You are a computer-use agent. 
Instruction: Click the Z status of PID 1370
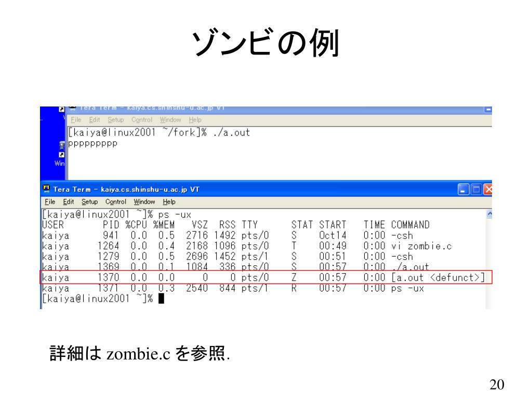tap(294, 277)
